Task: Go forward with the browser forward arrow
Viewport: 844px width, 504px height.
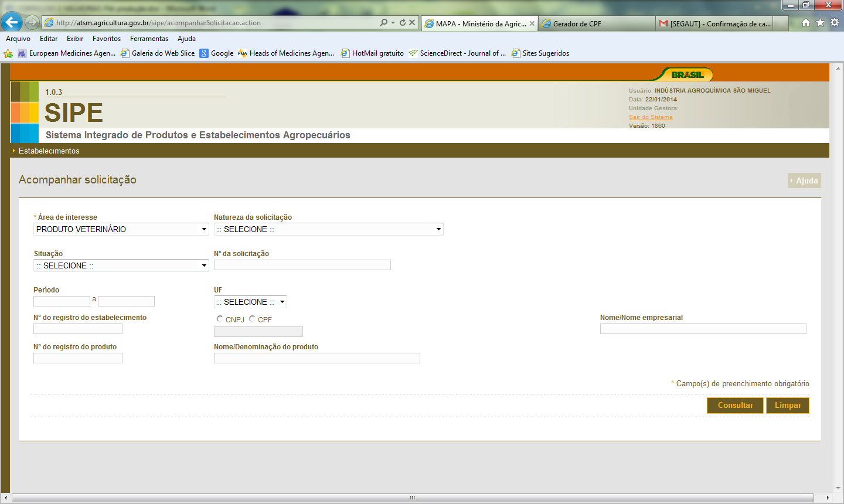Action: coord(32,22)
